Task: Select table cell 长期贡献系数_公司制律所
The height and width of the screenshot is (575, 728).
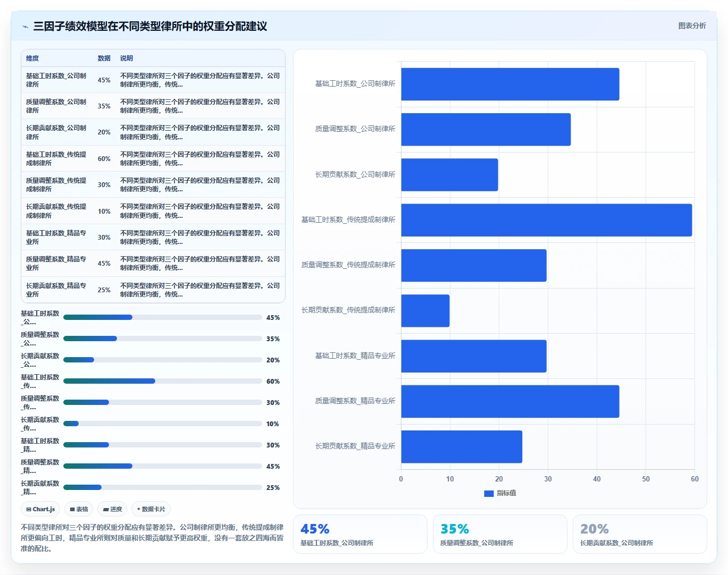Action: 56,132
